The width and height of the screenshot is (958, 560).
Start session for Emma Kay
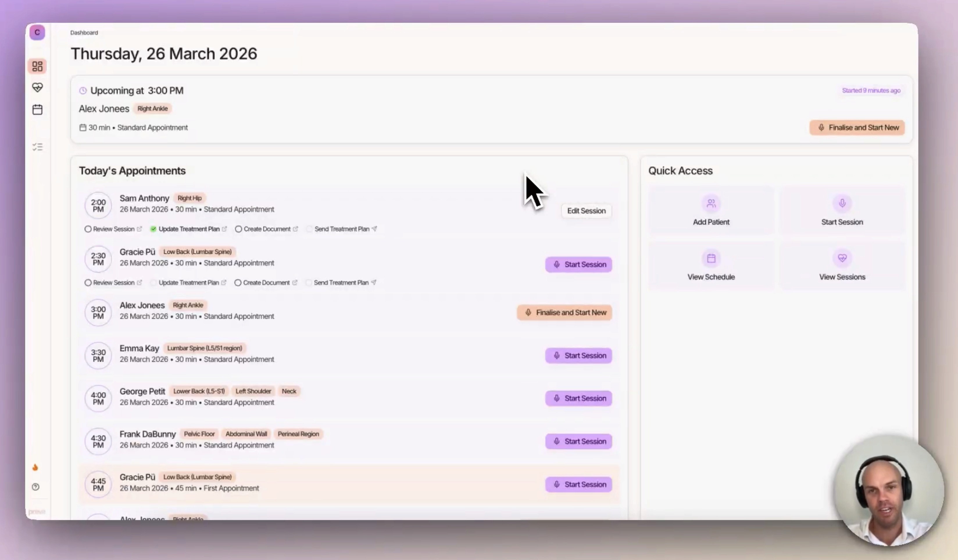(x=579, y=356)
